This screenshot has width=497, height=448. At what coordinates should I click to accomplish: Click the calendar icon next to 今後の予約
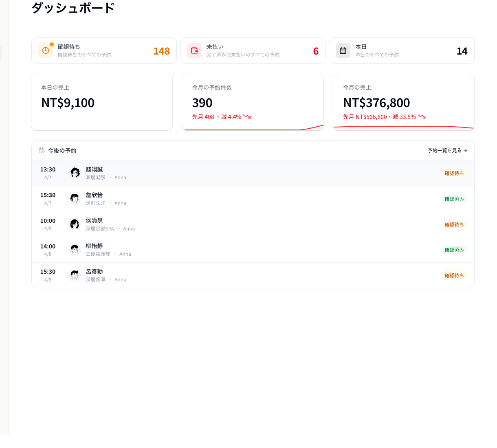click(42, 150)
